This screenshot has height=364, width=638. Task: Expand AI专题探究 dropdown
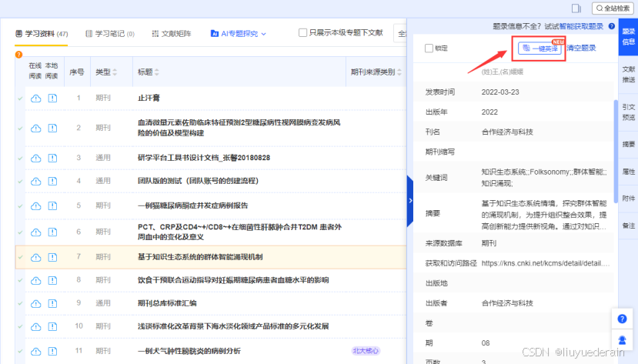pos(239,33)
